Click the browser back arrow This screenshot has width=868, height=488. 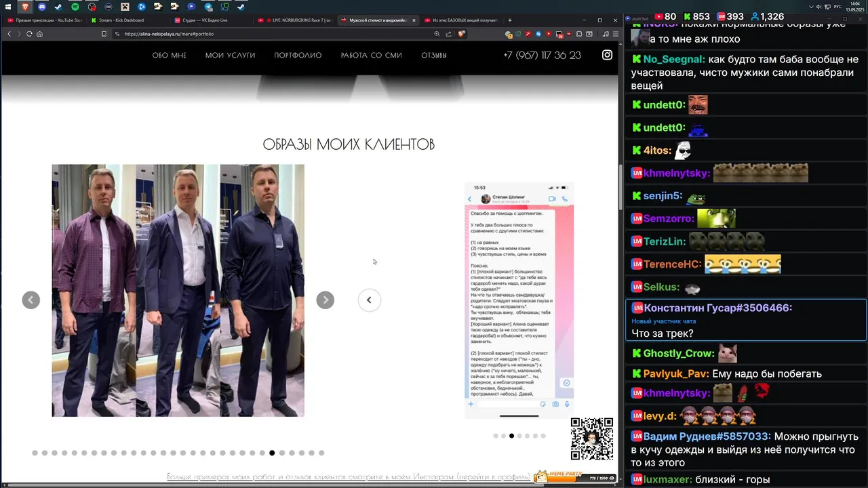pos(8,34)
